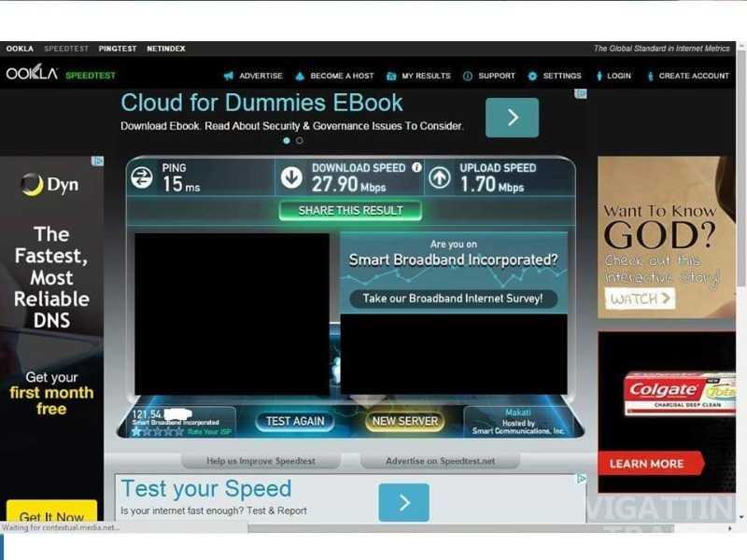Click the Support info icon
747x560 pixels.
pos(468,76)
